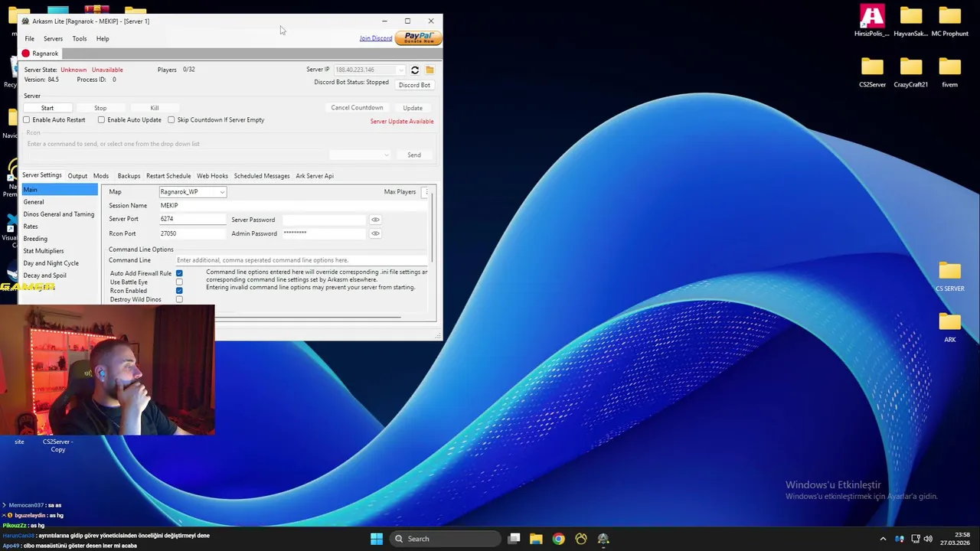Click the yellow paw taskbar app icon
Screen dimensions: 980x551
(581, 539)
